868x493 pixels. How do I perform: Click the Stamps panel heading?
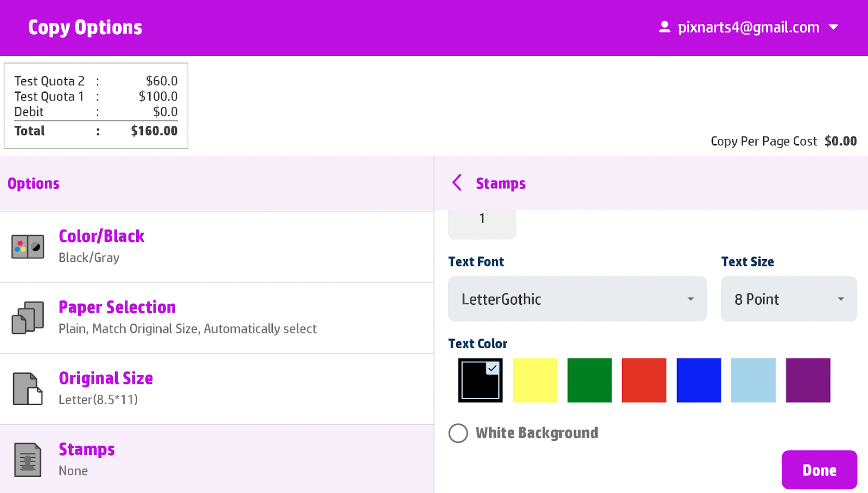(x=501, y=183)
